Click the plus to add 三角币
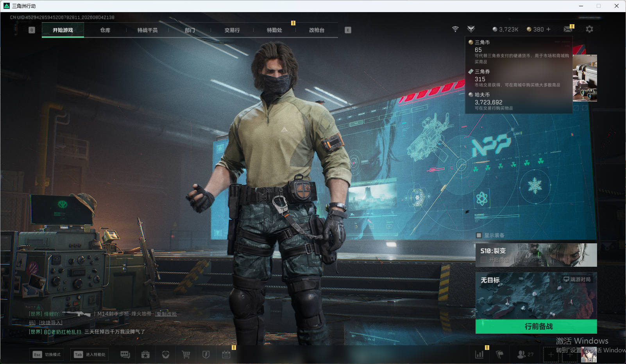 (x=548, y=29)
